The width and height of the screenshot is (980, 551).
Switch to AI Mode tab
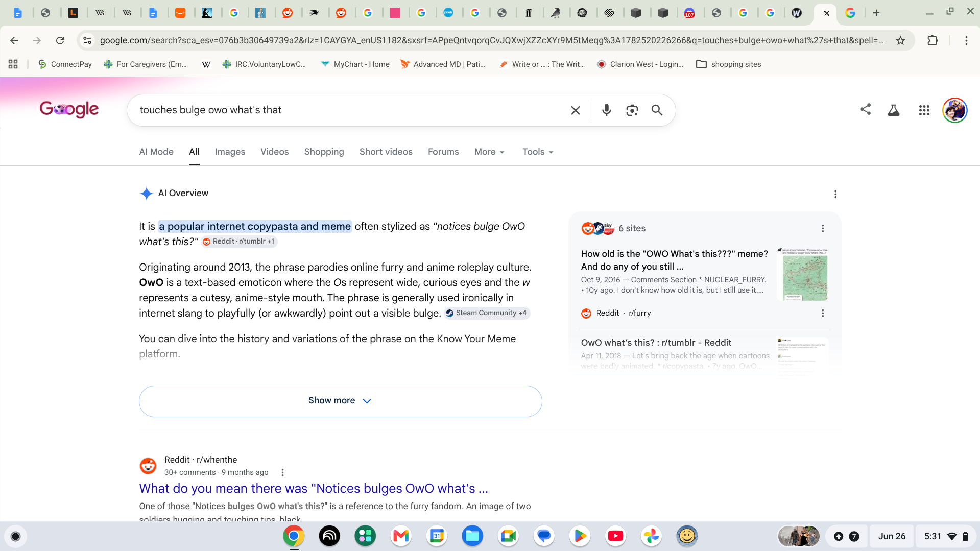[x=156, y=152]
